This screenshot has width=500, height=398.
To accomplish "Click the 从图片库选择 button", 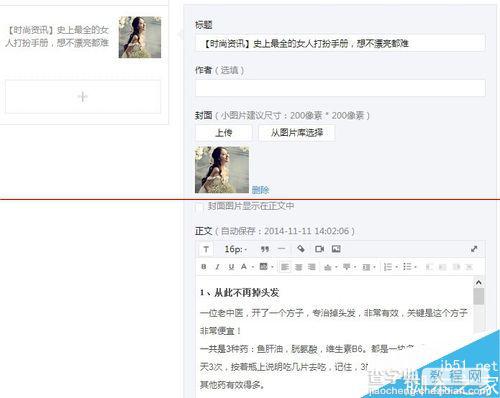I will 297,133.
